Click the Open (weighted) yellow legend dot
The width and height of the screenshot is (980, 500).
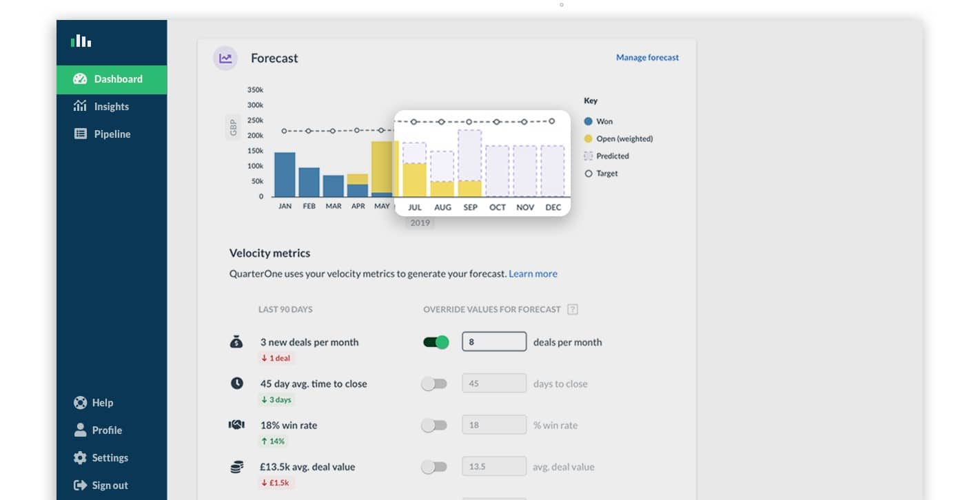[589, 138]
